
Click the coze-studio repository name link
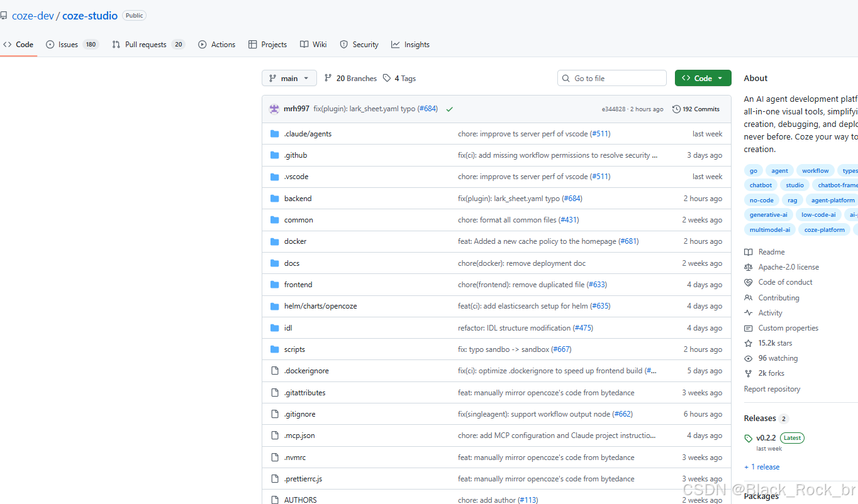point(90,16)
